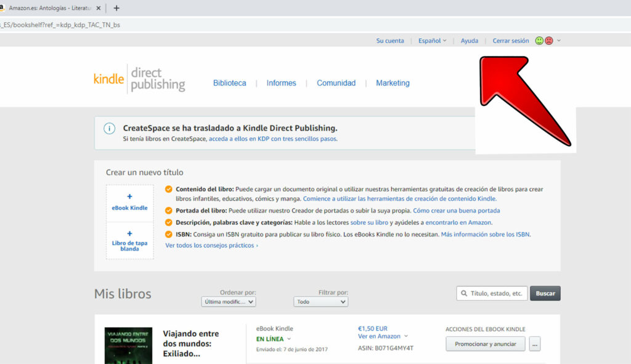This screenshot has height=364, width=631.
Task: Click the Mis libros heading
Action: (x=123, y=294)
